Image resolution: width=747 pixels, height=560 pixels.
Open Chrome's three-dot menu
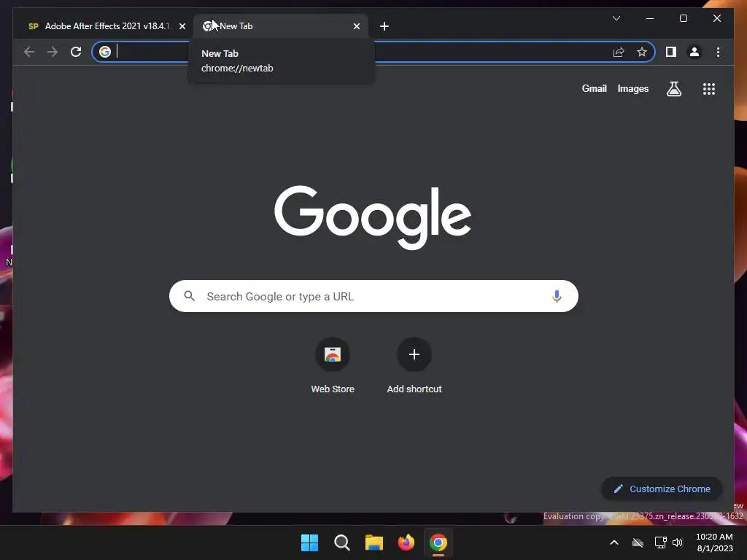point(718,52)
